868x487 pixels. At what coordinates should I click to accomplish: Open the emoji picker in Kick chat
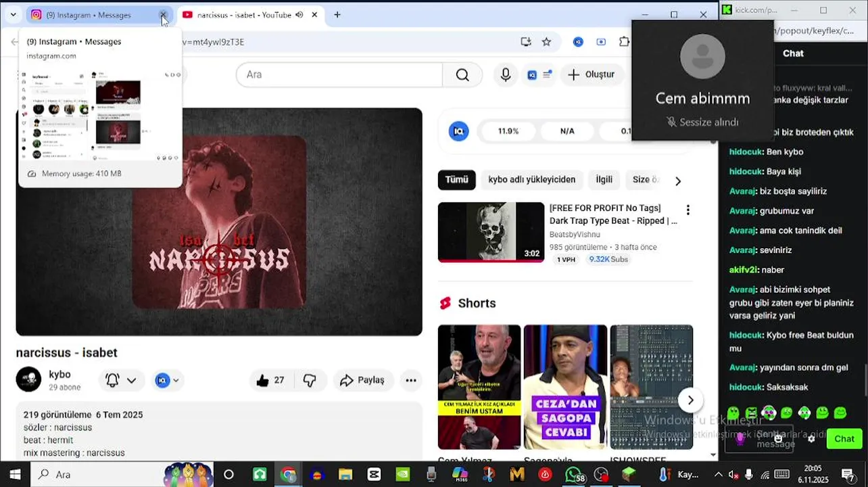pos(778,439)
